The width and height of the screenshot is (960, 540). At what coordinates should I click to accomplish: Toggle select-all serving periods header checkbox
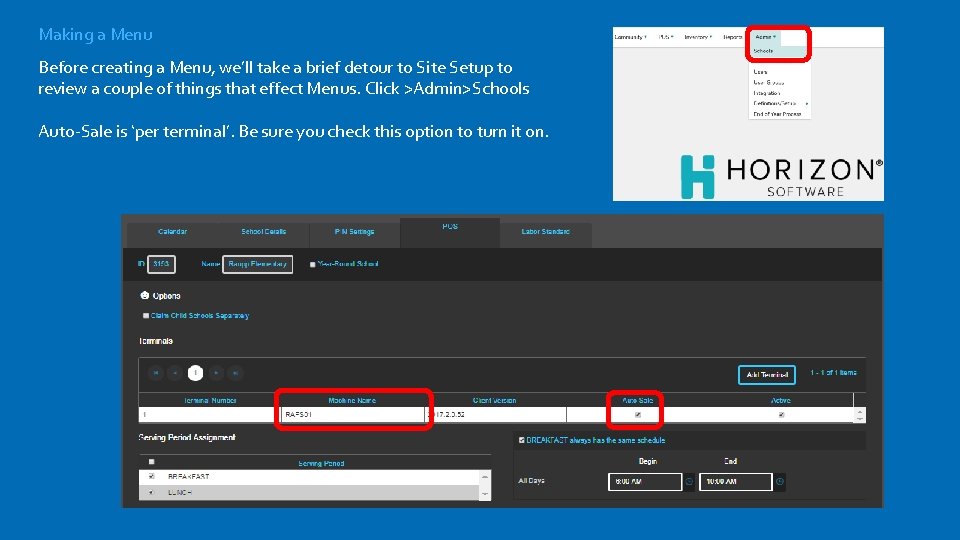[x=152, y=462]
